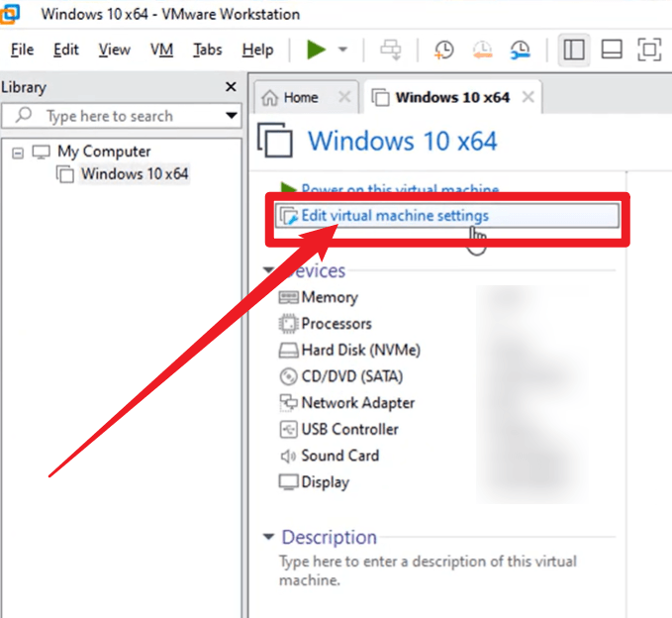
Task: Click the large VM icon beside the title
Action: 275,141
